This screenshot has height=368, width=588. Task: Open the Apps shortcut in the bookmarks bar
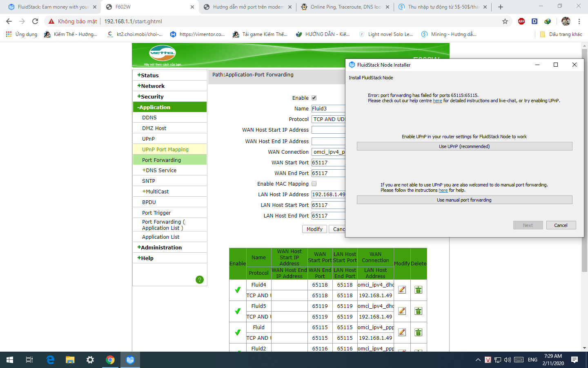click(22, 34)
